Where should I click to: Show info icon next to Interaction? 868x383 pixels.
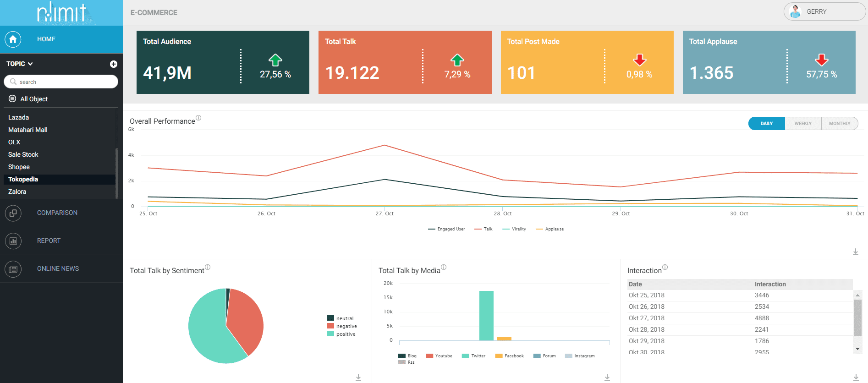(x=665, y=267)
